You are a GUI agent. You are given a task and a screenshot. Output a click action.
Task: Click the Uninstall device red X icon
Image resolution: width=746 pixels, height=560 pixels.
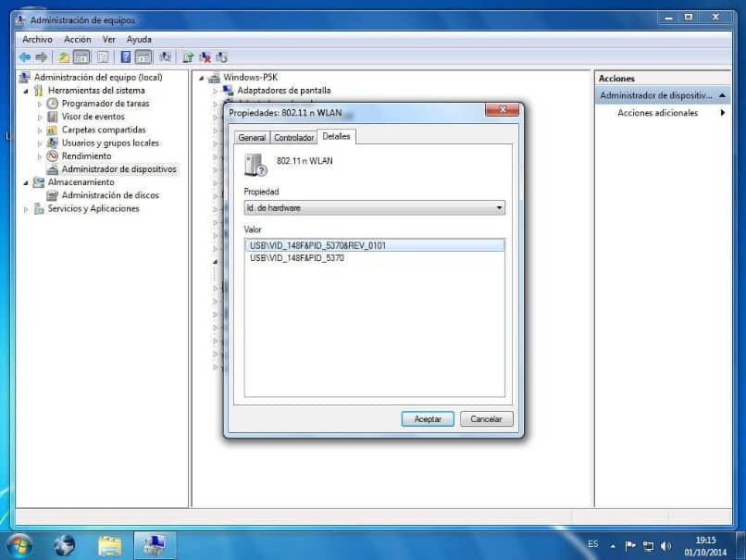coord(205,57)
